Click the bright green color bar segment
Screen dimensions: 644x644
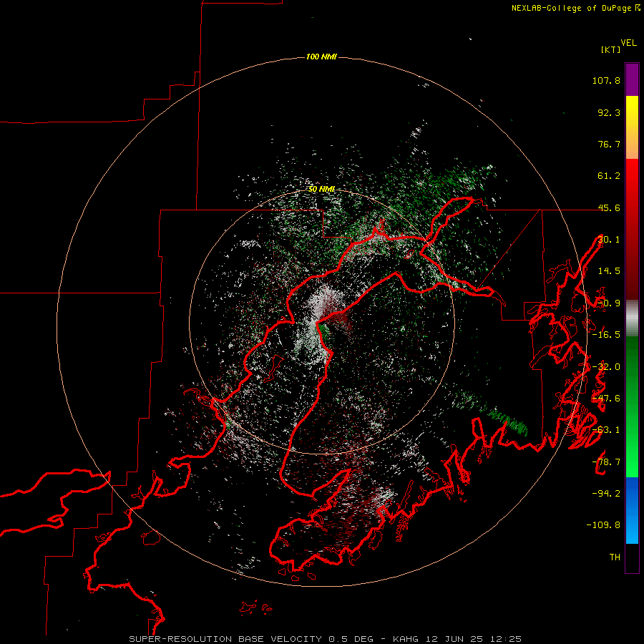pos(632,452)
